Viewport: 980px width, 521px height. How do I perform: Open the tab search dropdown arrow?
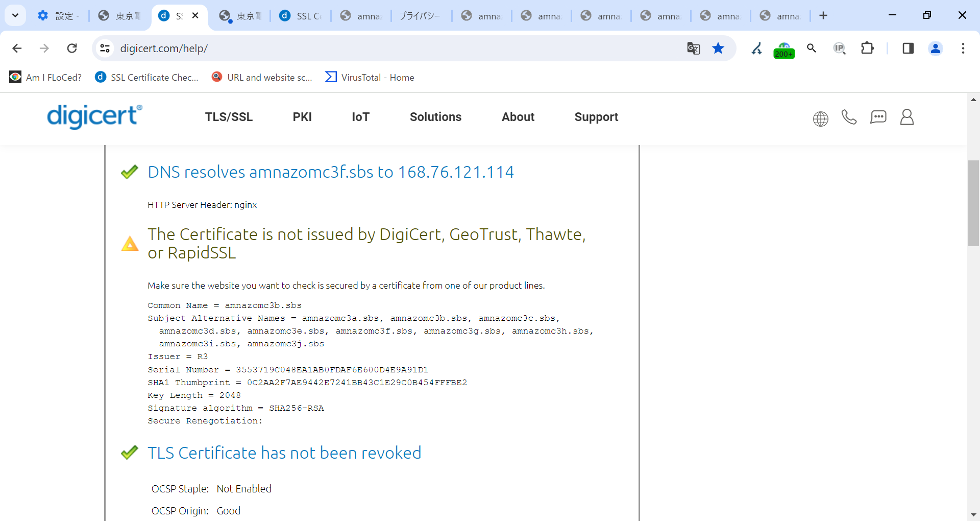(x=15, y=15)
